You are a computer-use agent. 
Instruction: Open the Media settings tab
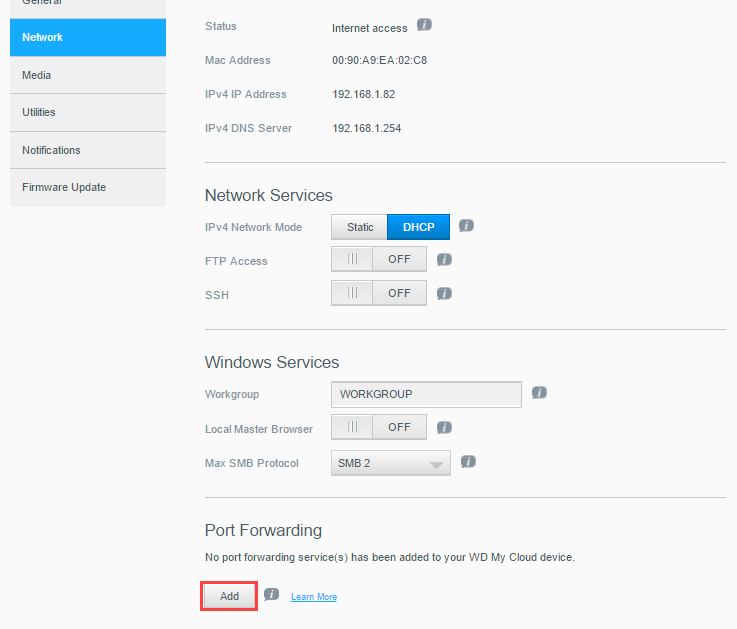[x=88, y=75]
